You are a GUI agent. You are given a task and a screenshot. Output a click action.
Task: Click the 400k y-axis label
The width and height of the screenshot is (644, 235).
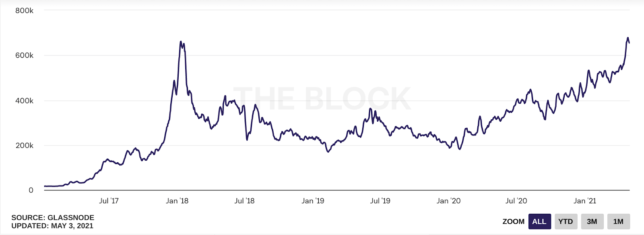(x=24, y=101)
